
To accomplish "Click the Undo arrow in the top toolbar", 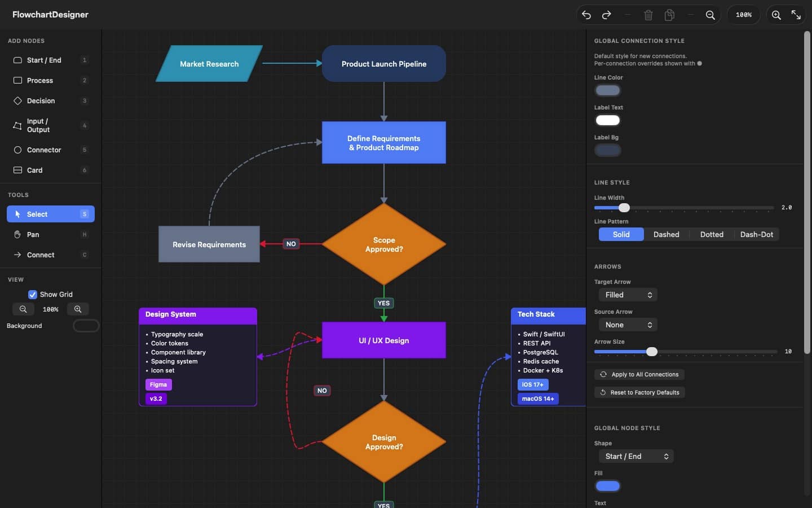I will (x=586, y=15).
